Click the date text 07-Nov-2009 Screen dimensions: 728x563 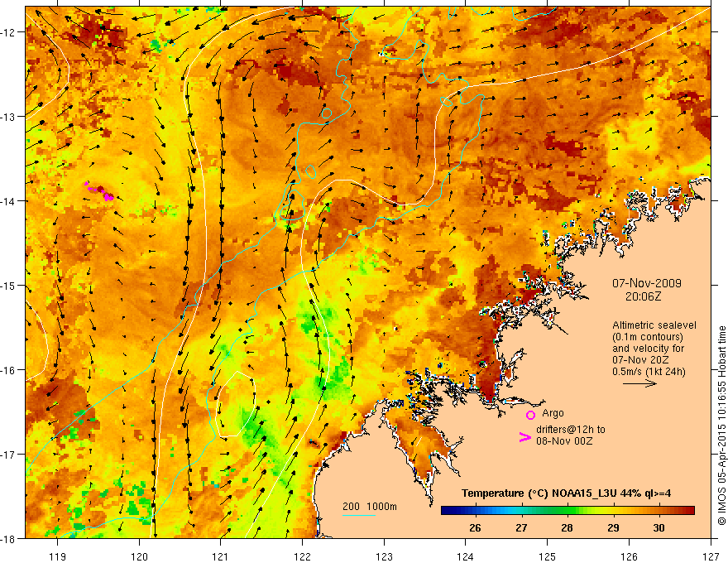pyautogui.click(x=647, y=283)
